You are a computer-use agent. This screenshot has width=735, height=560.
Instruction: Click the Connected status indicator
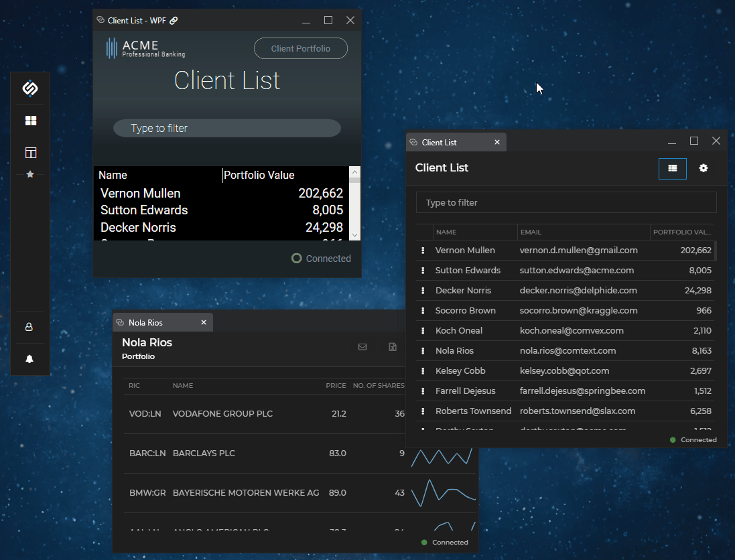pos(693,439)
